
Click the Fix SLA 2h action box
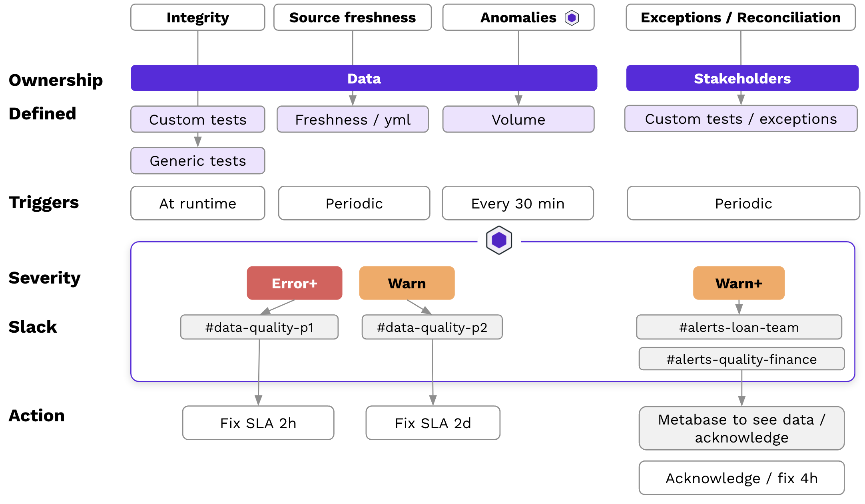pos(258,423)
